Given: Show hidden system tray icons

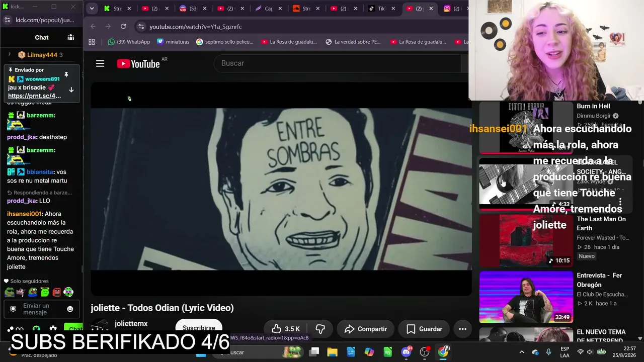Looking at the screenshot, I should pyautogui.click(x=522, y=352).
